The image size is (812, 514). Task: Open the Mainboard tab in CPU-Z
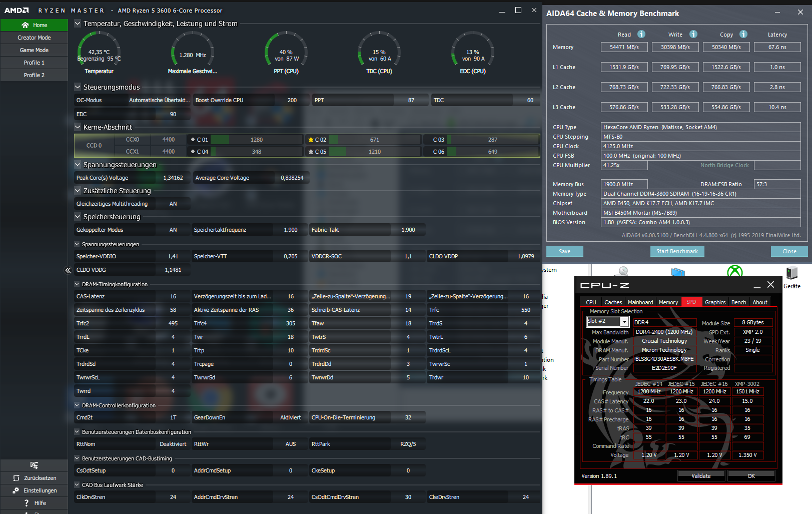tap(640, 302)
